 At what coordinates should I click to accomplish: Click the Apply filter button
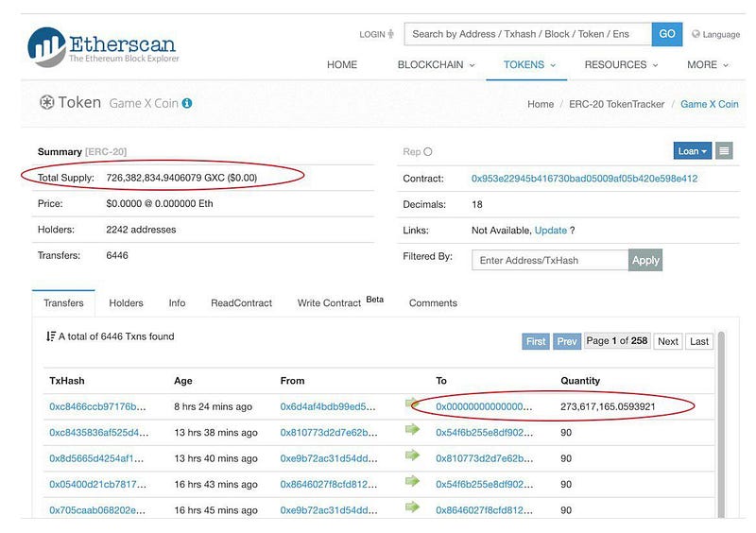[x=645, y=260]
